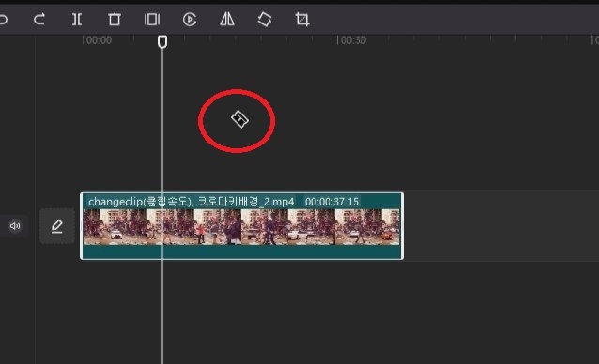The height and width of the screenshot is (364, 599).
Task: Click the pencil cover edit button
Action: pos(57,226)
